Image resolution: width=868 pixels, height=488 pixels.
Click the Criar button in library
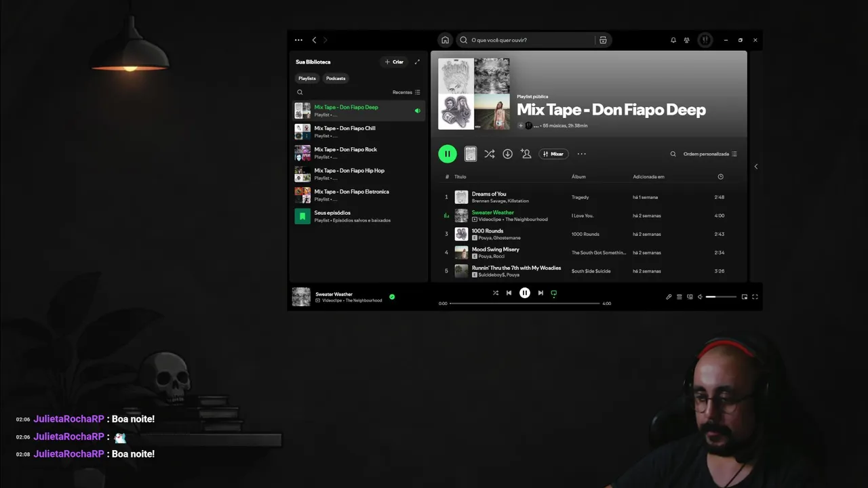[x=394, y=62]
